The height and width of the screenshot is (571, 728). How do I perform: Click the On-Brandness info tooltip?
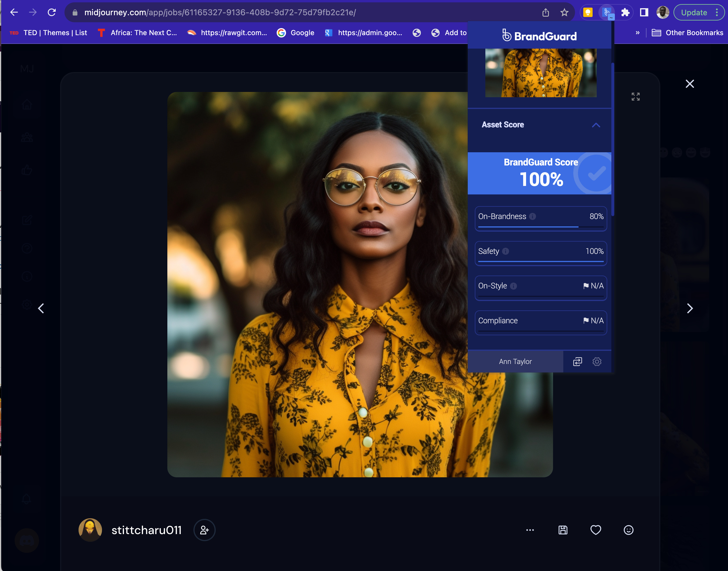click(x=533, y=216)
